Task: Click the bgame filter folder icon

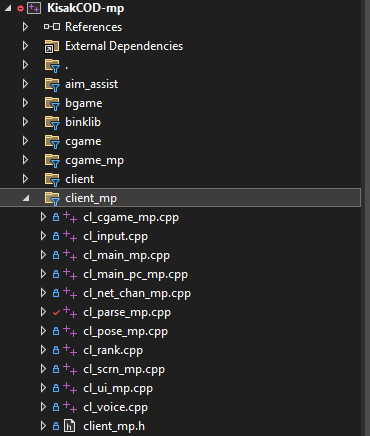Action: [52, 103]
